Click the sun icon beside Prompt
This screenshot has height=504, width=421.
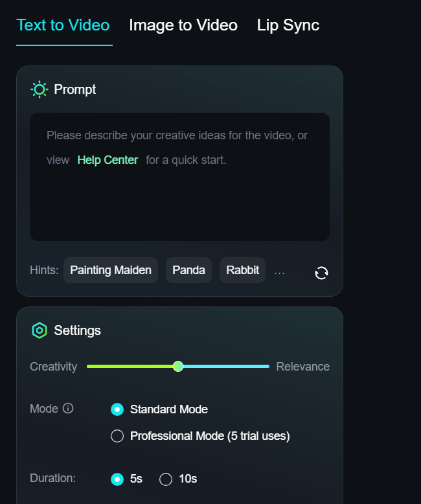[x=40, y=89]
